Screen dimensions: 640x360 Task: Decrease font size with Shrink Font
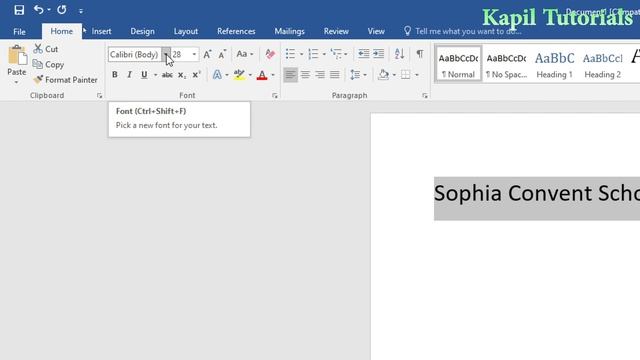click(x=222, y=54)
